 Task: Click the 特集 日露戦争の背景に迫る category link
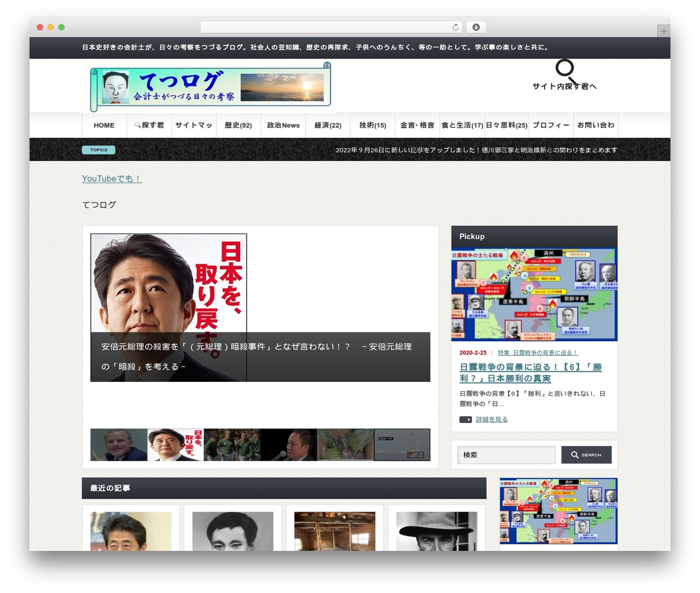[538, 353]
